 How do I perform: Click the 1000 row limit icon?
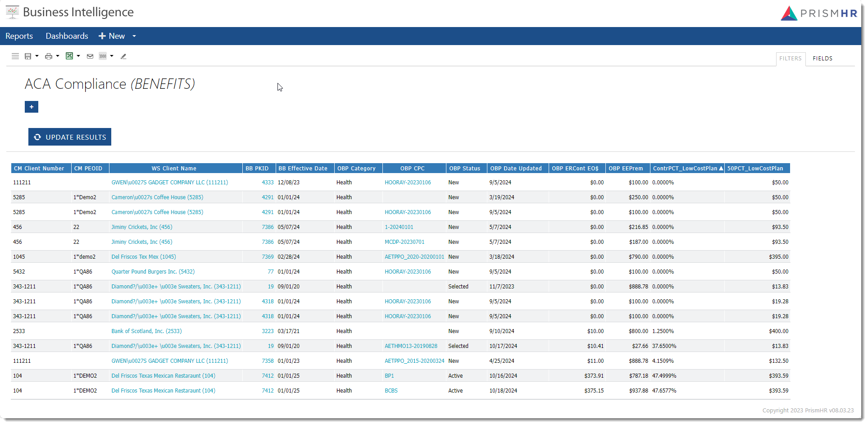point(103,56)
